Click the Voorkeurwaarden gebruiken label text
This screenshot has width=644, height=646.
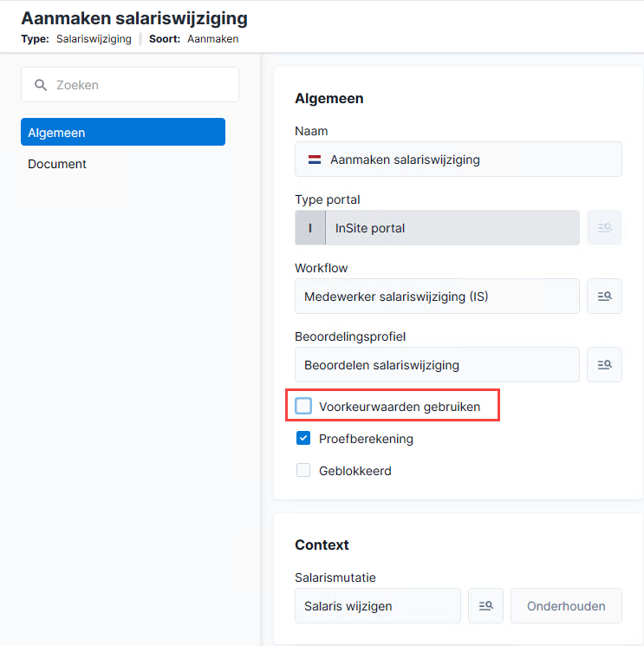point(400,407)
